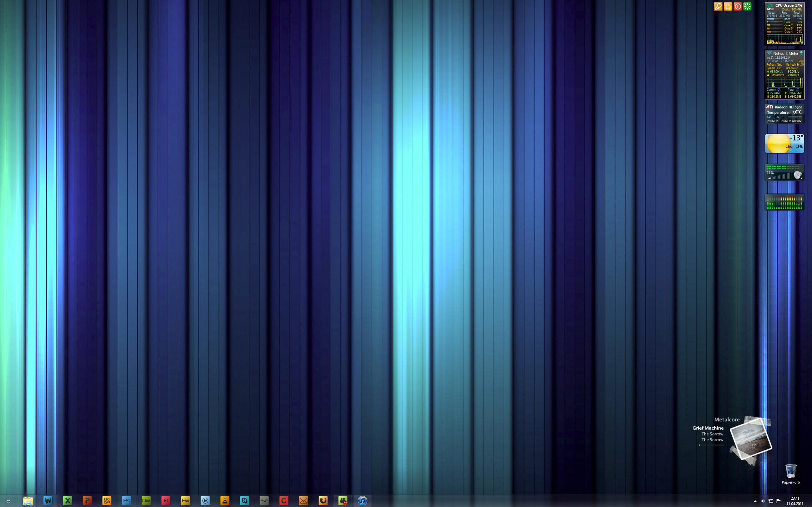Open the Start menu button
This screenshot has width=812, height=507.
pyautogui.click(x=9, y=501)
